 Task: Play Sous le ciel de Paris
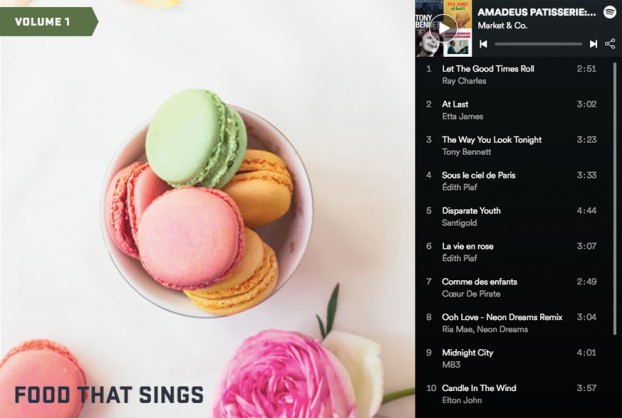tap(513, 181)
